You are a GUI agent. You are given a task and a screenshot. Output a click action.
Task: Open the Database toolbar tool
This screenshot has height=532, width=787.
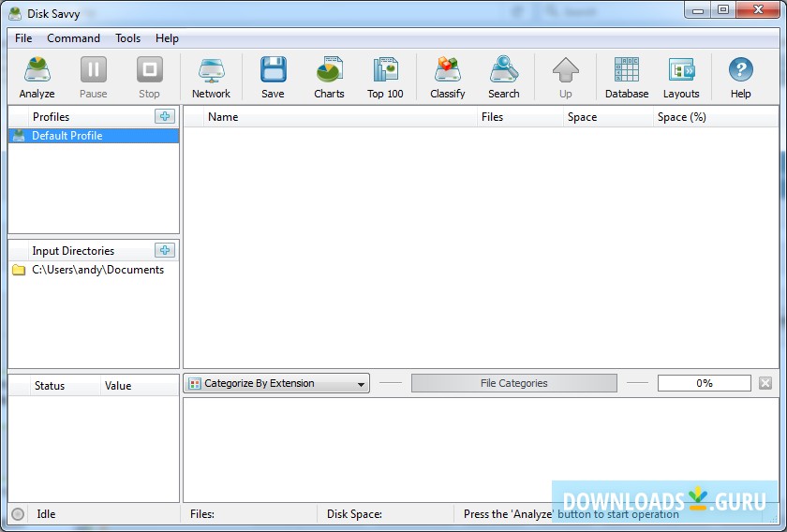[627, 78]
